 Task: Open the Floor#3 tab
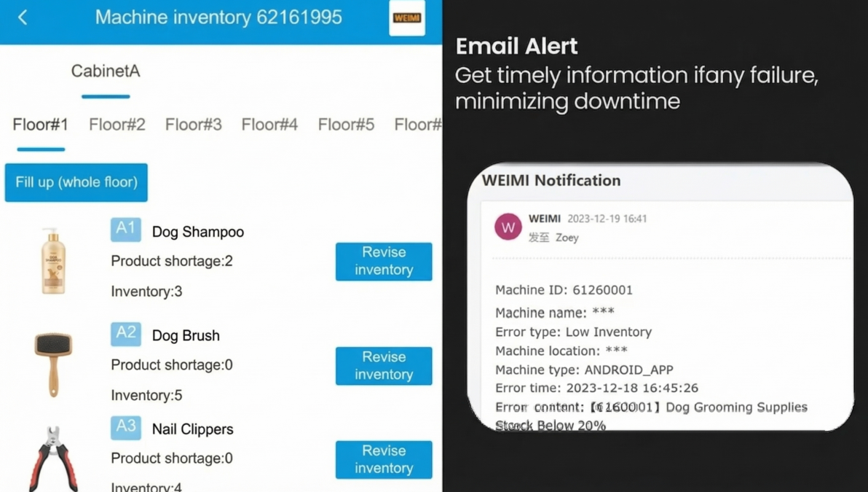(x=193, y=125)
